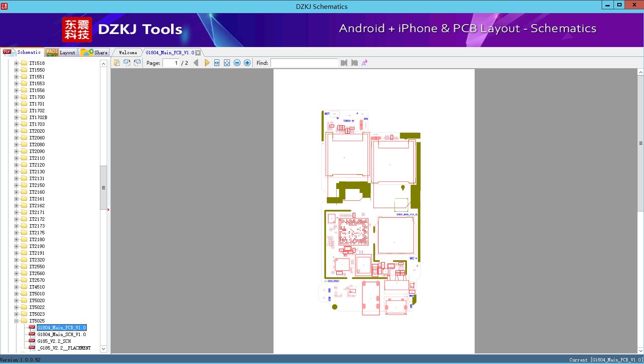Click the copy document icon in the toolbar

117,63
